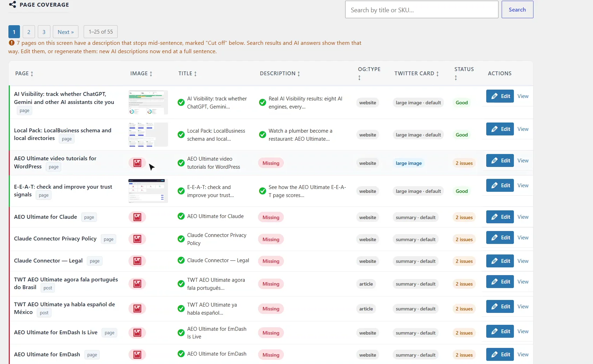
Task: Click the missing image icon for Claude Connector — Legal
Action: click(x=137, y=261)
